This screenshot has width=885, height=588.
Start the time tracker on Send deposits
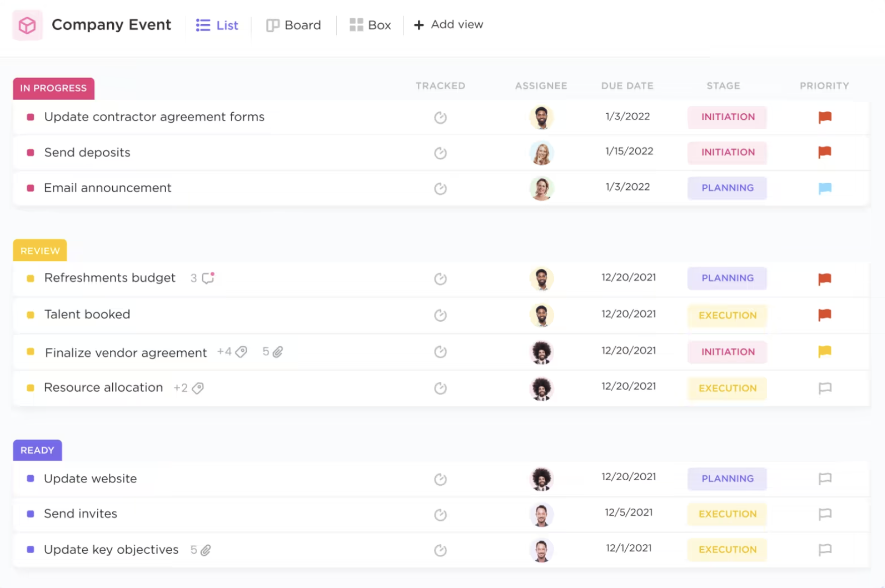440,153
